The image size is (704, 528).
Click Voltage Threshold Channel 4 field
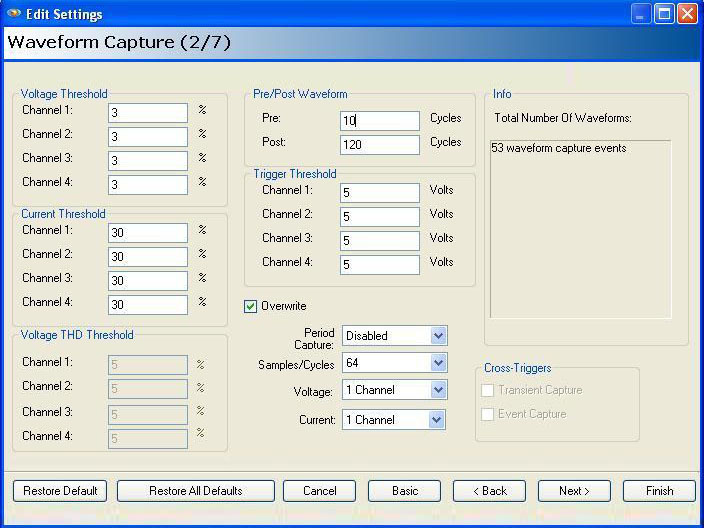pyautogui.click(x=148, y=185)
